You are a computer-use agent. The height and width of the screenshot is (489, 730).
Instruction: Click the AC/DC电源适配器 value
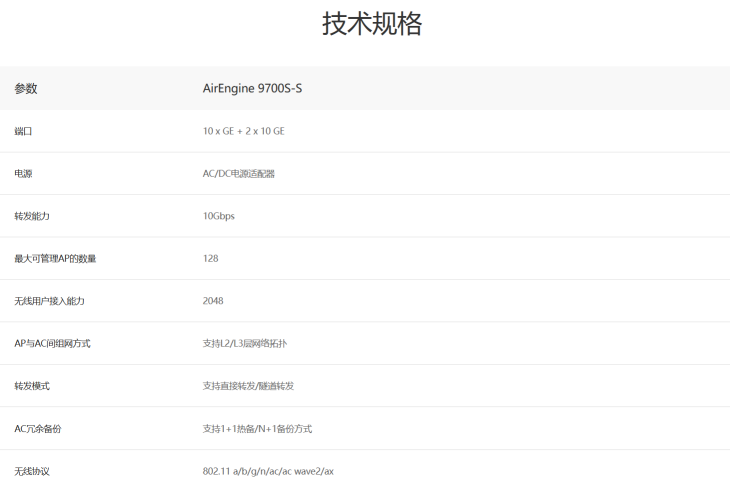pyautogui.click(x=239, y=174)
